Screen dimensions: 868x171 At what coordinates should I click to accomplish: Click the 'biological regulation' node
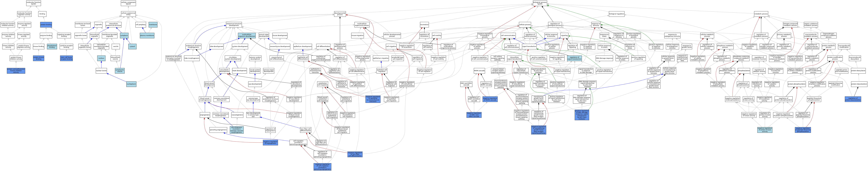pyautogui.click(x=617, y=14)
